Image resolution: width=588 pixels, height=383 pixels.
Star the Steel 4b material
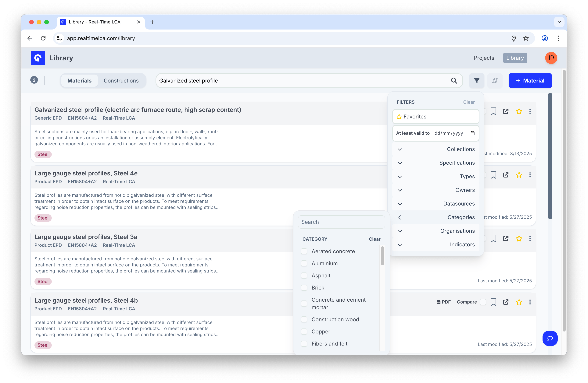coord(519,302)
